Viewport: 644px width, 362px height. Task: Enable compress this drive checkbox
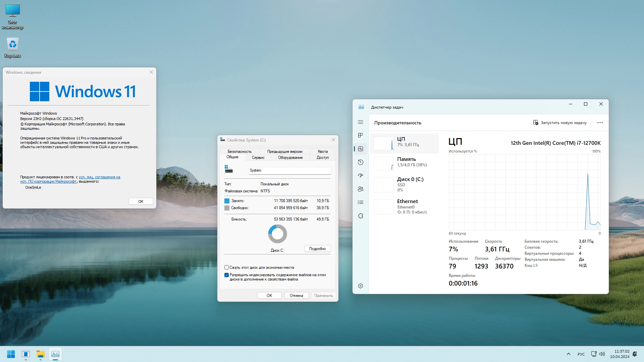226,267
